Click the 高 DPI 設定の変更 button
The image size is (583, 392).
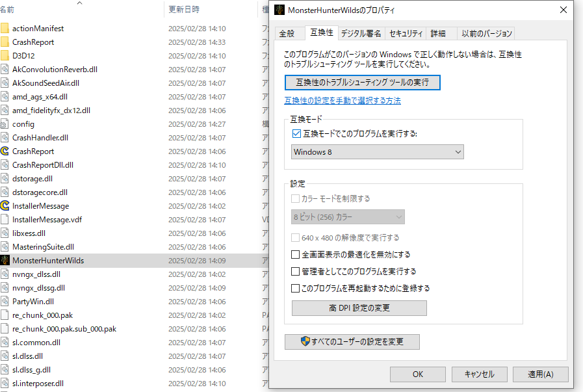[x=359, y=308]
